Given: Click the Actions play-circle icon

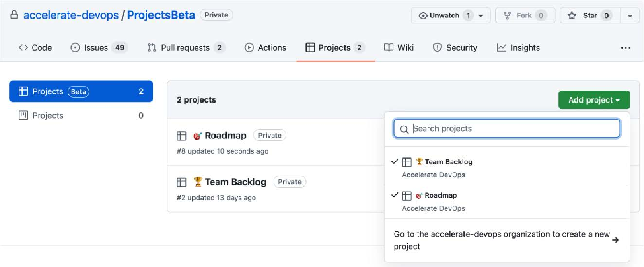Looking at the screenshot, I should click(x=249, y=47).
